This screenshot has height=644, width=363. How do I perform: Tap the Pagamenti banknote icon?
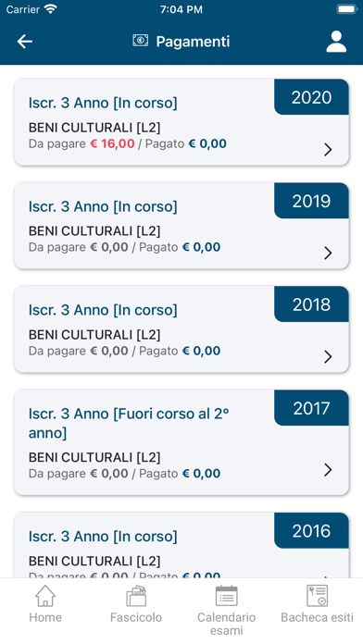point(140,41)
